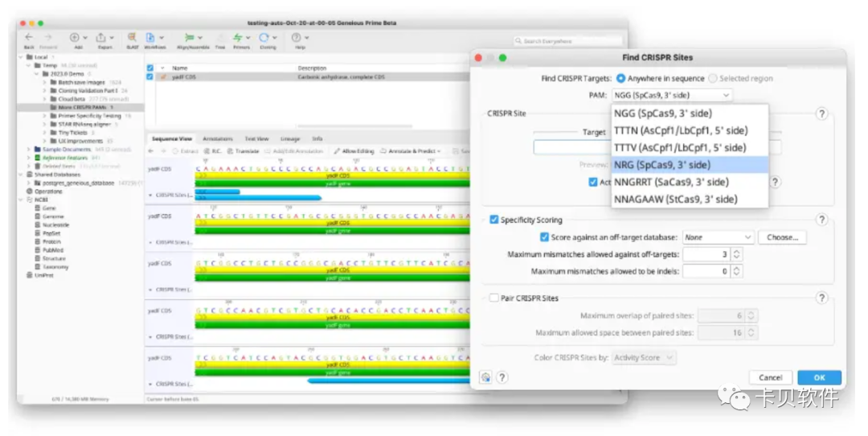The width and height of the screenshot is (868, 436).
Task: Click help icon next to the Activity checkbox
Action: 775,182
